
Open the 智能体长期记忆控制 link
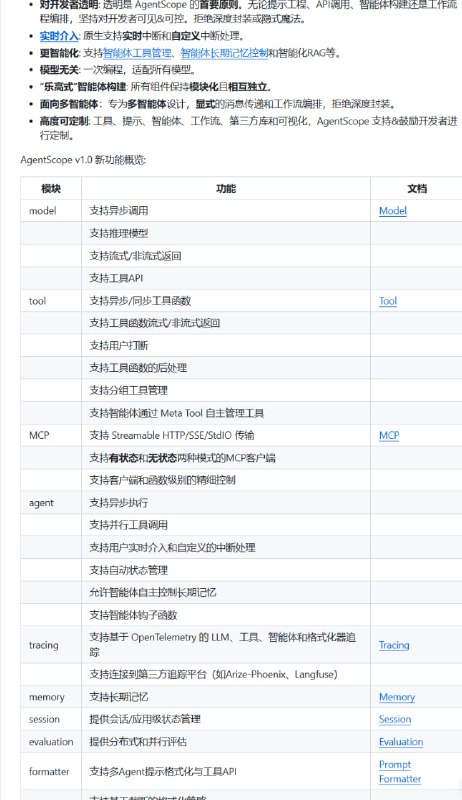tap(224, 53)
